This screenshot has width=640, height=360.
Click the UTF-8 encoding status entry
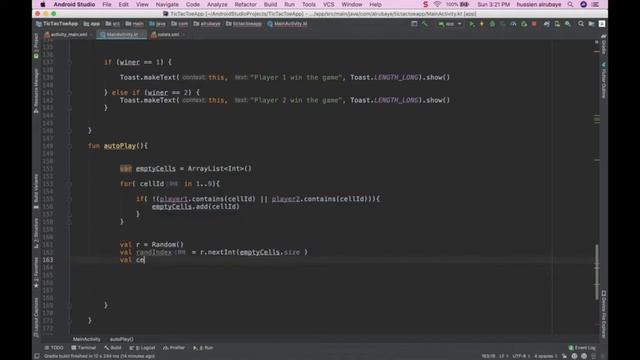pyautogui.click(x=520, y=356)
